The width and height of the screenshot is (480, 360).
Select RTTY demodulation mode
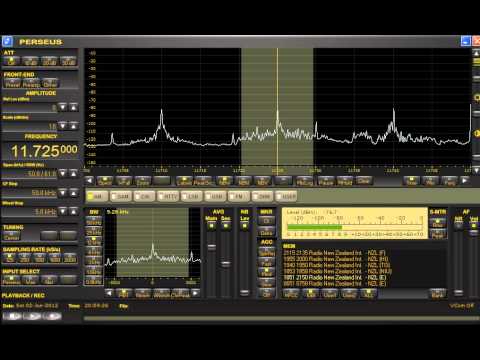click(168, 196)
